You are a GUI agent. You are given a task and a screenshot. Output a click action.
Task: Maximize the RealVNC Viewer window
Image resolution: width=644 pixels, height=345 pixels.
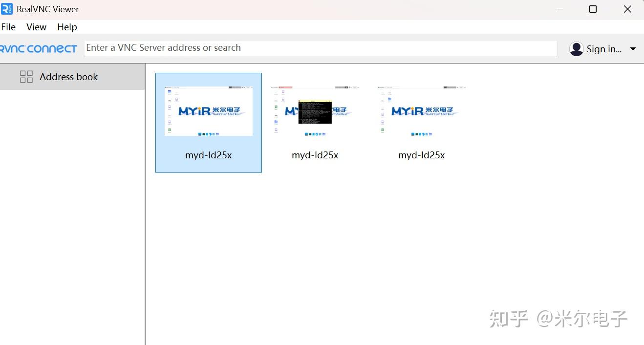pyautogui.click(x=593, y=9)
